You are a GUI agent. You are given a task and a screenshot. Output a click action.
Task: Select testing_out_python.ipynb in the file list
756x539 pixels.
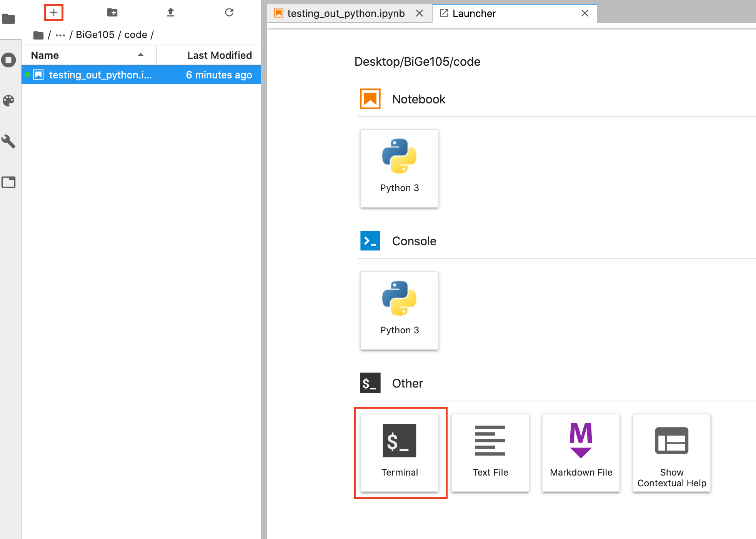[x=141, y=75]
